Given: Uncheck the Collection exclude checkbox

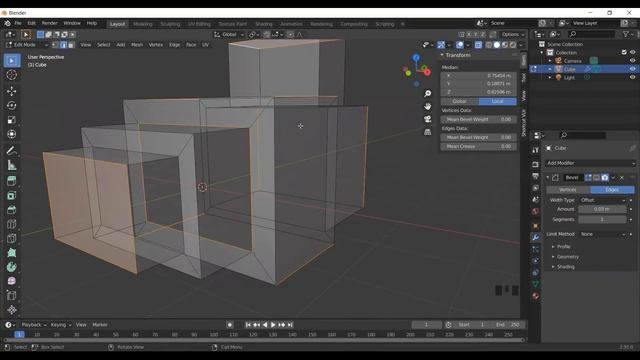Looking at the screenshot, I should [624, 52].
